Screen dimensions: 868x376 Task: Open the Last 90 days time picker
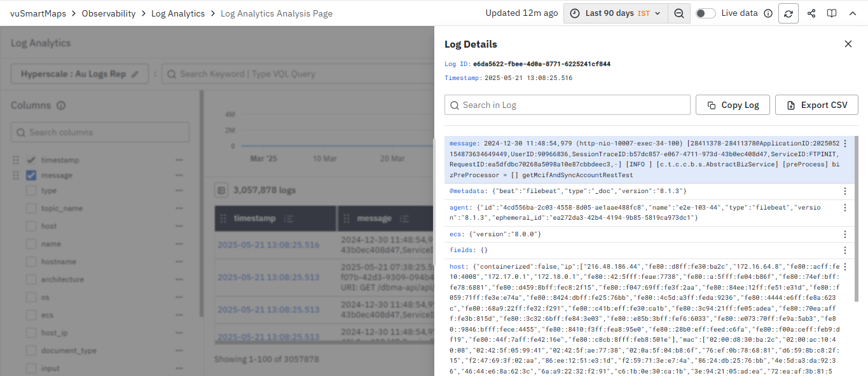pos(616,13)
